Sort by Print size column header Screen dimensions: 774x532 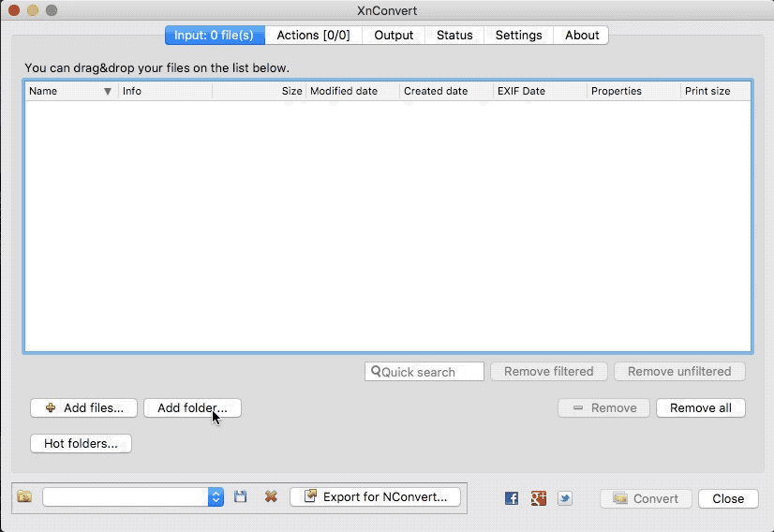click(x=716, y=91)
